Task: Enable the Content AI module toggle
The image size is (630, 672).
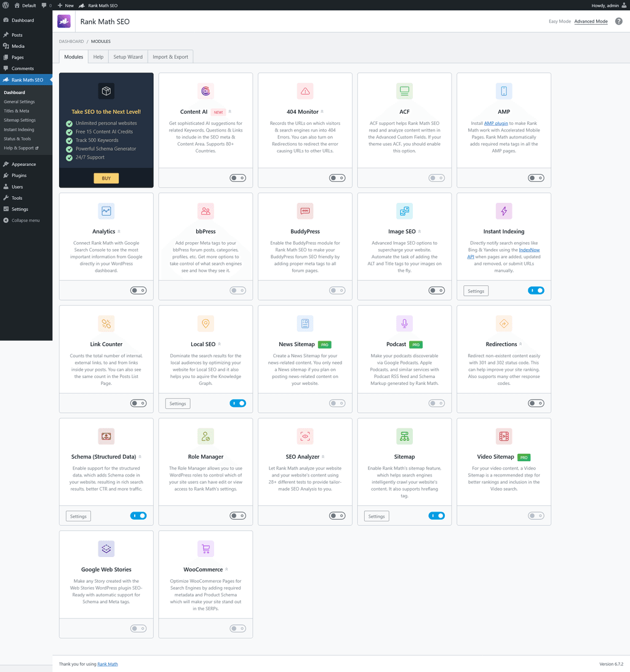Action: pyautogui.click(x=237, y=178)
